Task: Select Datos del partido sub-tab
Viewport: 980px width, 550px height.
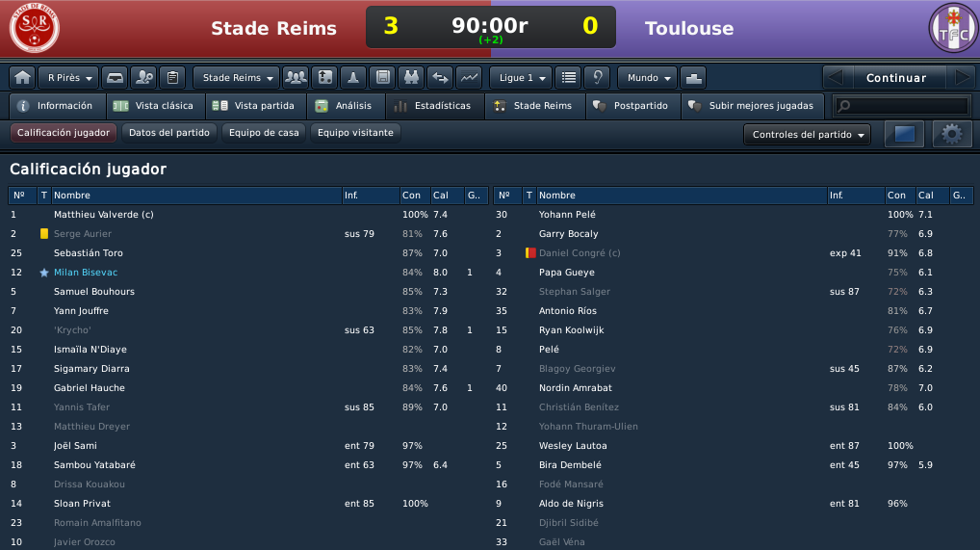Action: (168, 133)
